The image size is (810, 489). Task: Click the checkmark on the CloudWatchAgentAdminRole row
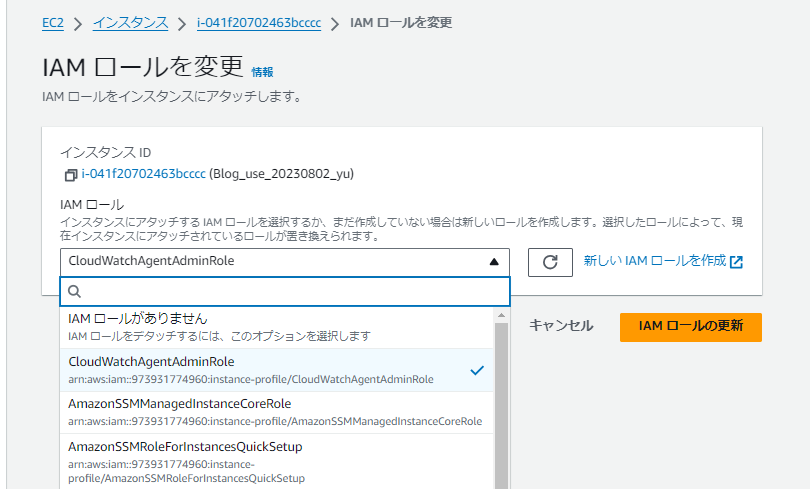coord(477,370)
